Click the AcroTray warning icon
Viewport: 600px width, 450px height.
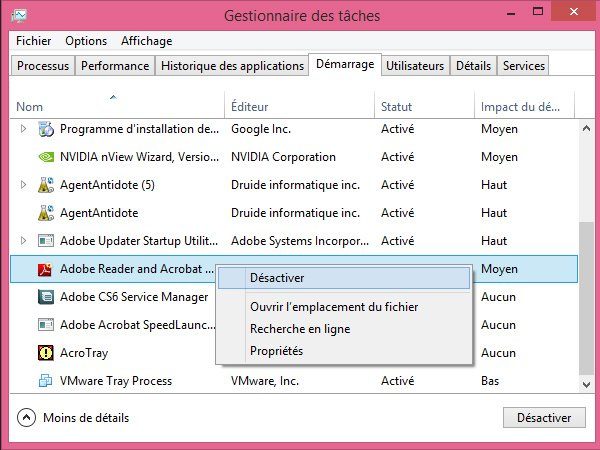tap(46, 353)
